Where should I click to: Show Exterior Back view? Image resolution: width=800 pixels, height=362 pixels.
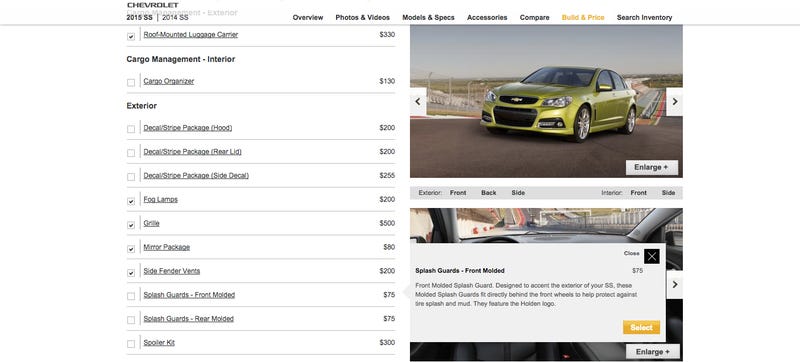(x=488, y=193)
